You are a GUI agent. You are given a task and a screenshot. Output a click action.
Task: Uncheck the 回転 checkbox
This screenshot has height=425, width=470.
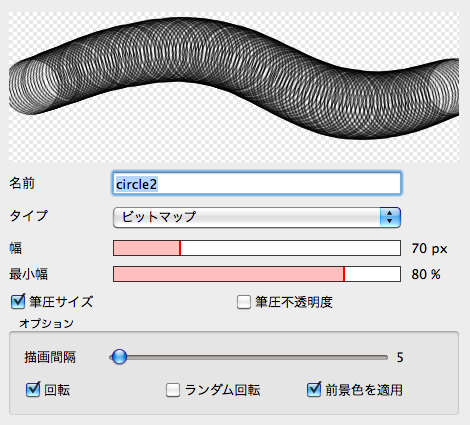tap(33, 389)
